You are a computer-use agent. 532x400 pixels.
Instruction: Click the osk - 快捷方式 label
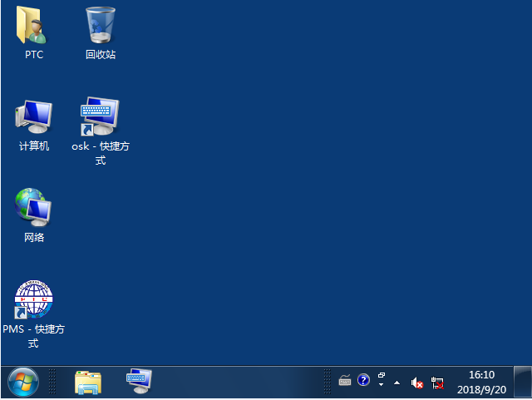click(101, 153)
